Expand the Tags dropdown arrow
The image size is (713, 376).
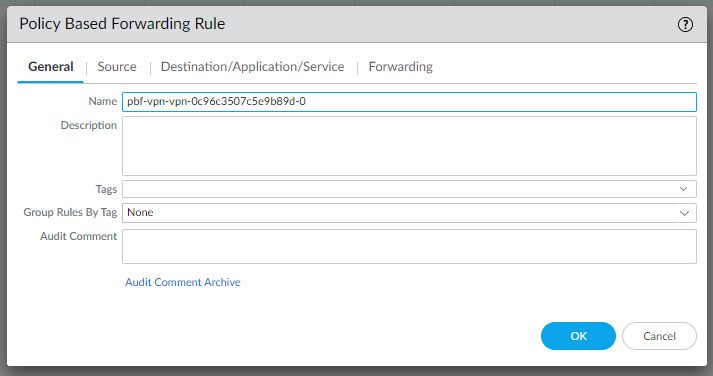click(683, 189)
